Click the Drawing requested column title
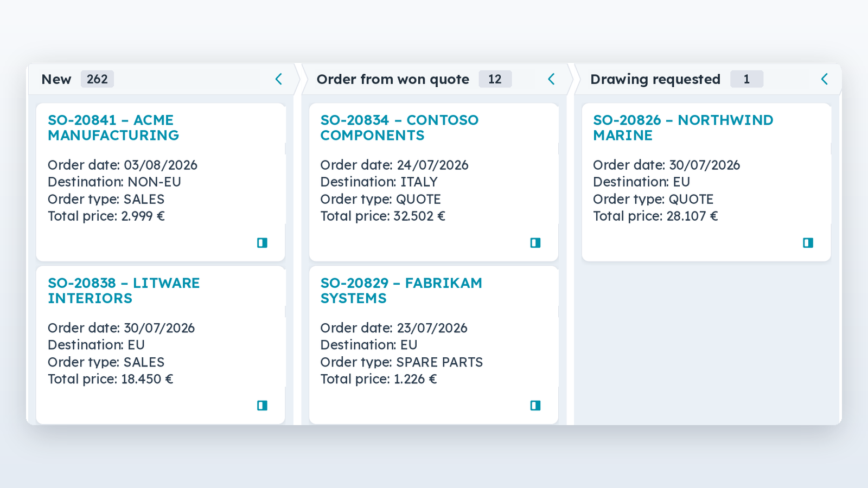 coord(655,79)
